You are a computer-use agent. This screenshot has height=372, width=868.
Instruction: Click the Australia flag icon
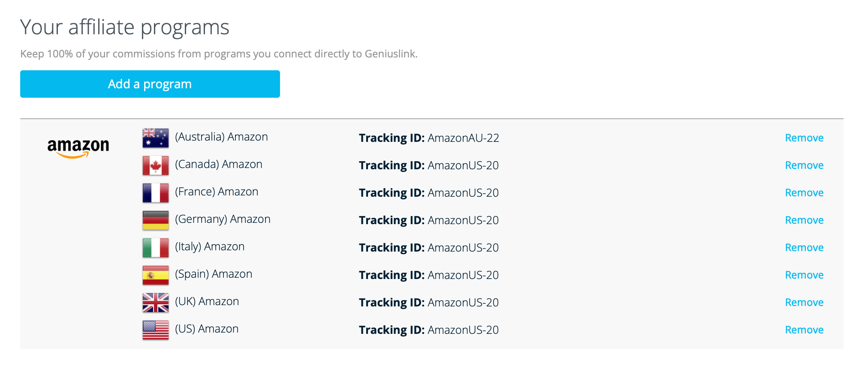(155, 138)
